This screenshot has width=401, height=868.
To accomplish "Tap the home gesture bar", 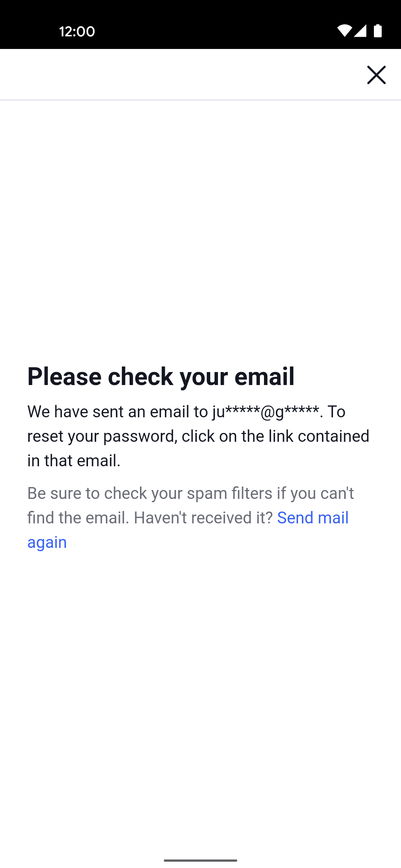I will pyautogui.click(x=200, y=860).
